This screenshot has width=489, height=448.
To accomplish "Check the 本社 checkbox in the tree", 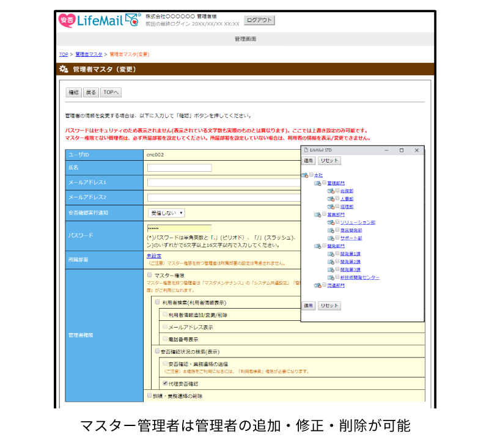I will tap(310, 175).
